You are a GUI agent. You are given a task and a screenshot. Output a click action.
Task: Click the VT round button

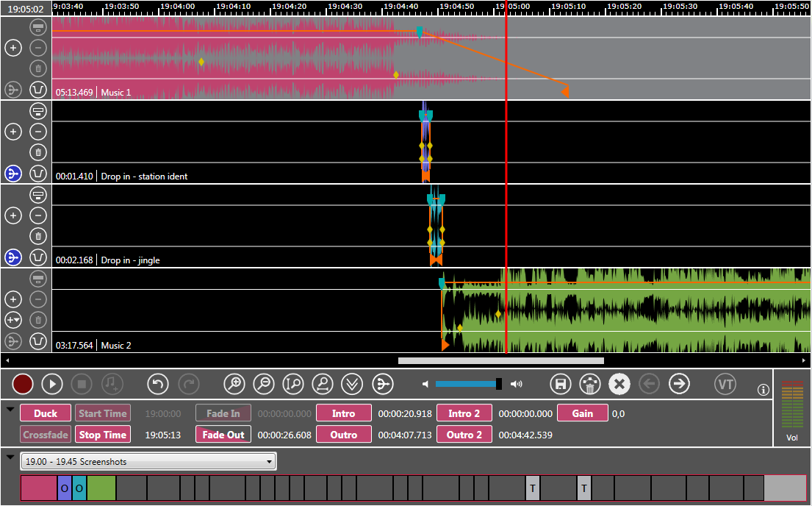point(725,384)
